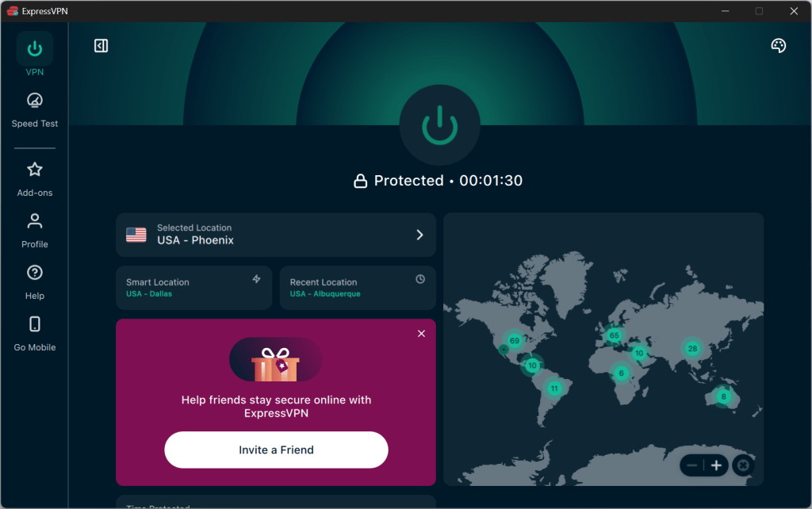Zoom in on the server map
Viewport: 812px width, 509px height.
pos(716,465)
